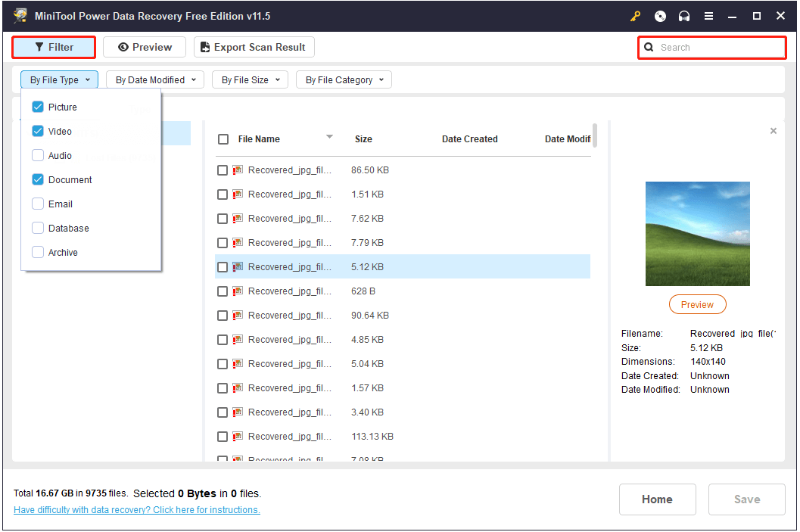Enable the Email file type filter
Image resolution: width=800 pixels, height=532 pixels.
pos(38,204)
